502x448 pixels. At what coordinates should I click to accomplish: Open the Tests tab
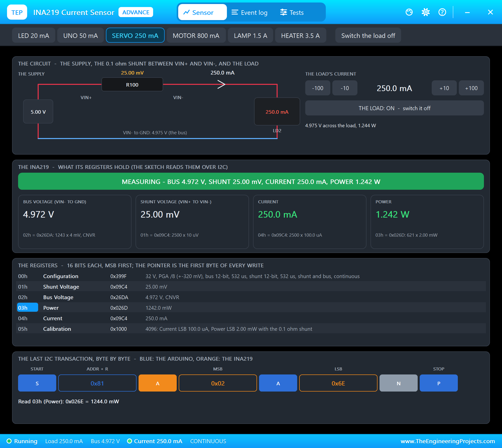tap(292, 12)
